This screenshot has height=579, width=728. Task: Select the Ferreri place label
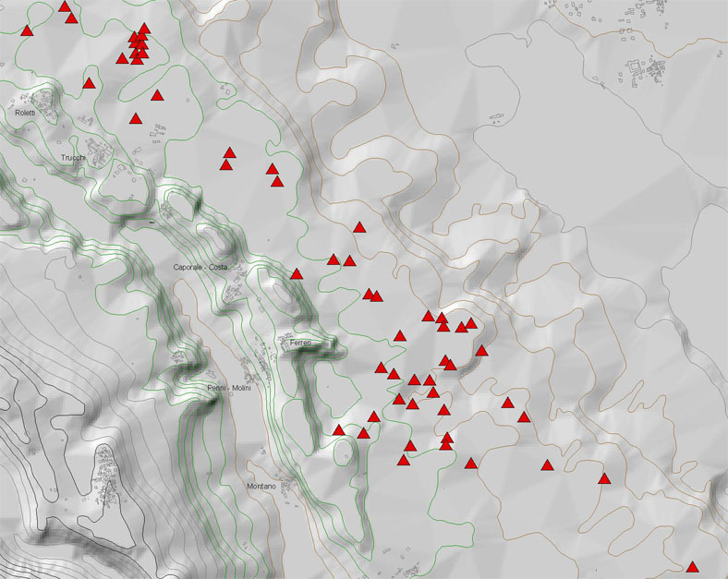click(x=301, y=343)
